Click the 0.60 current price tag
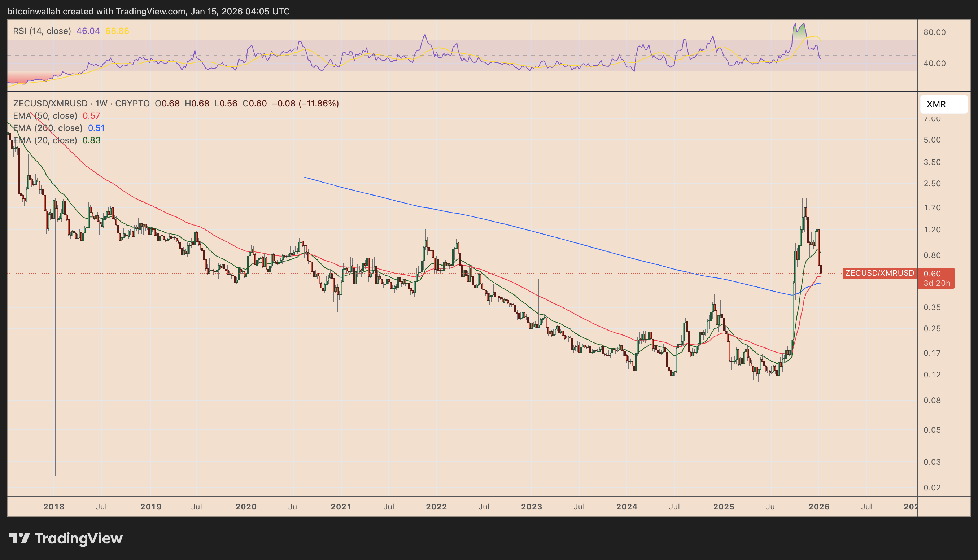This screenshot has width=978, height=560. (x=932, y=274)
